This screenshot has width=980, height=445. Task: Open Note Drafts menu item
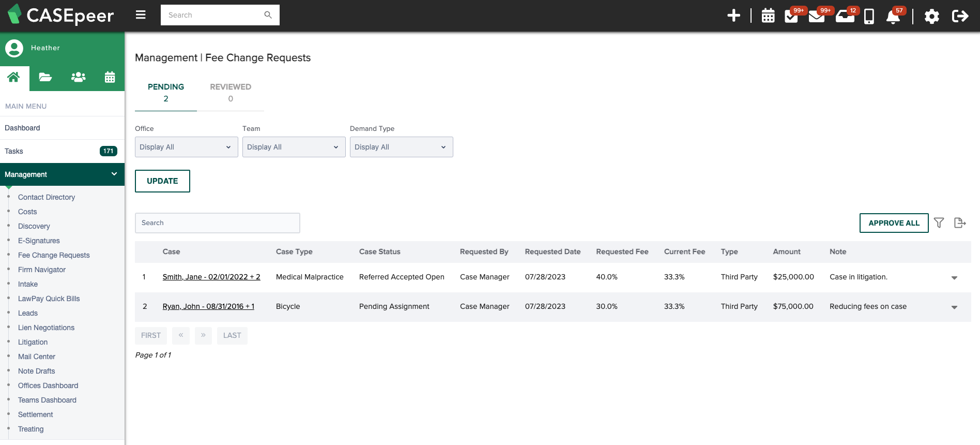pos(37,371)
